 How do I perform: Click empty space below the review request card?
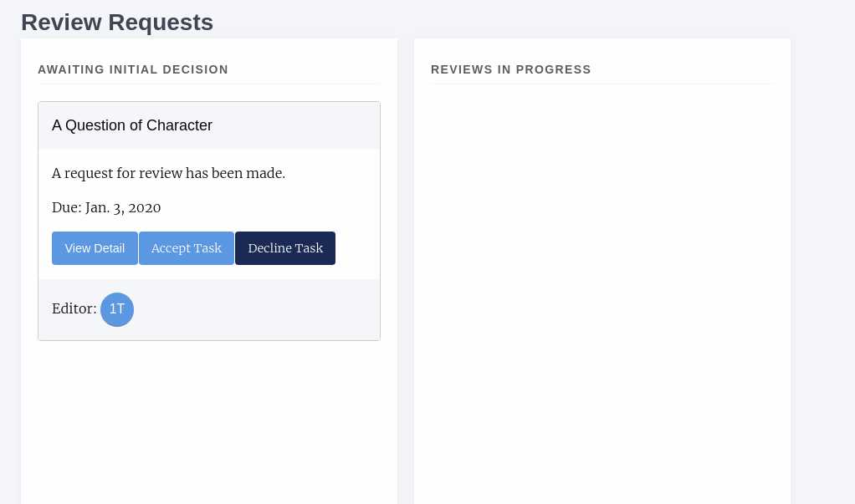(x=209, y=418)
